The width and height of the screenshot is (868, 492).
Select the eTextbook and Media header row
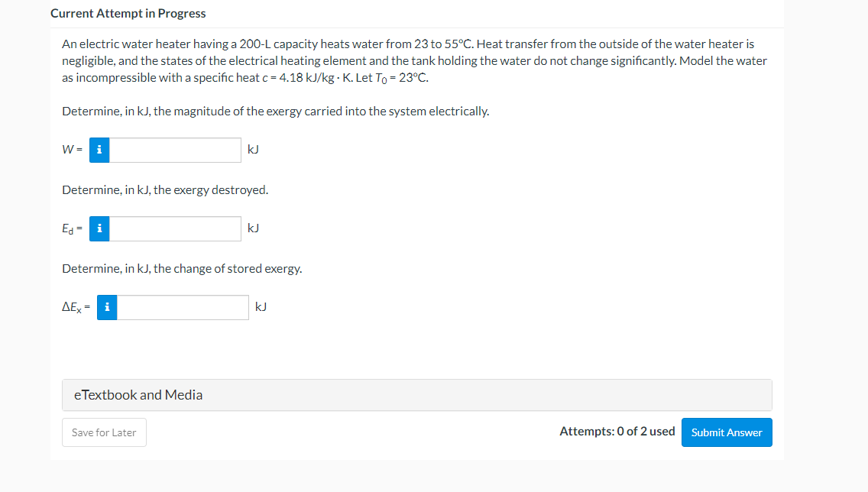417,395
